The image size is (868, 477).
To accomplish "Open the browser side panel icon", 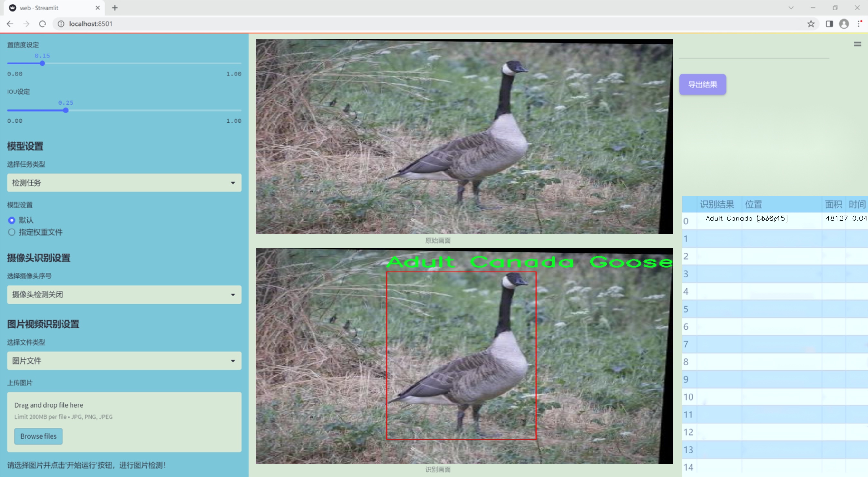I will [x=829, y=24].
